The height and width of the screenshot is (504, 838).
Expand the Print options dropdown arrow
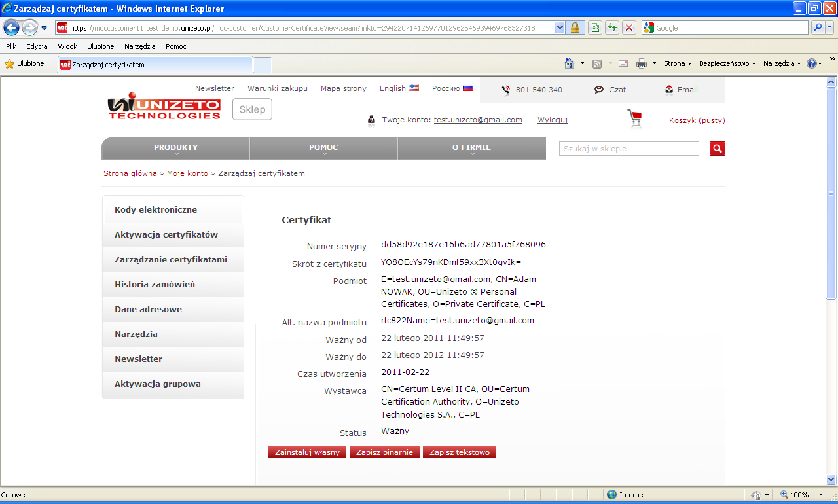click(654, 63)
